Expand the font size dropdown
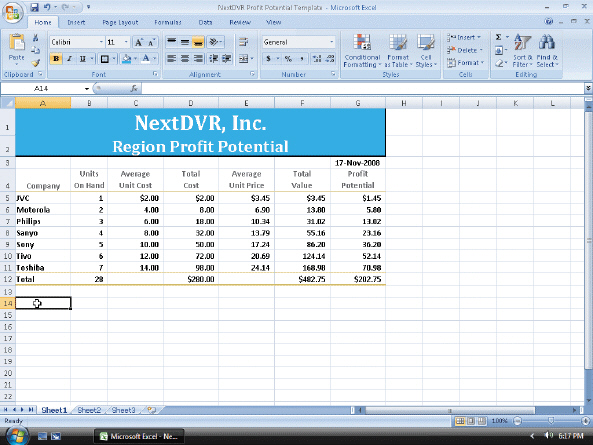 [126, 42]
